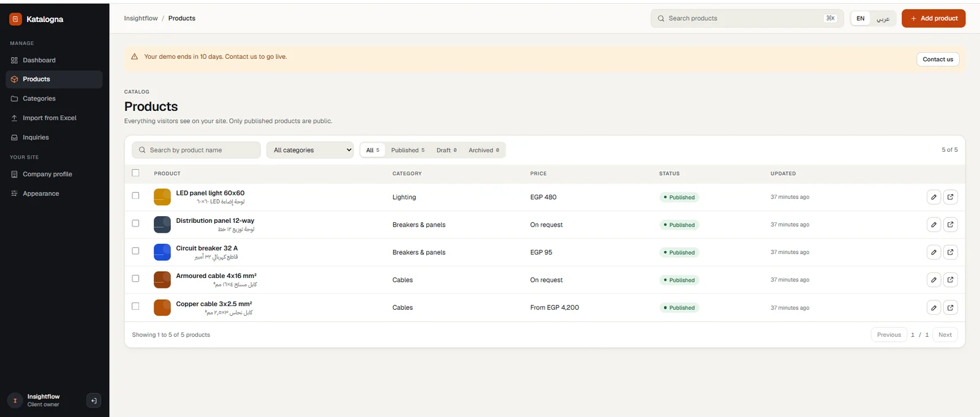The width and height of the screenshot is (980, 417).
Task: Mark the Armoured cable 4x16 mm² checkbox
Action: coord(135,279)
